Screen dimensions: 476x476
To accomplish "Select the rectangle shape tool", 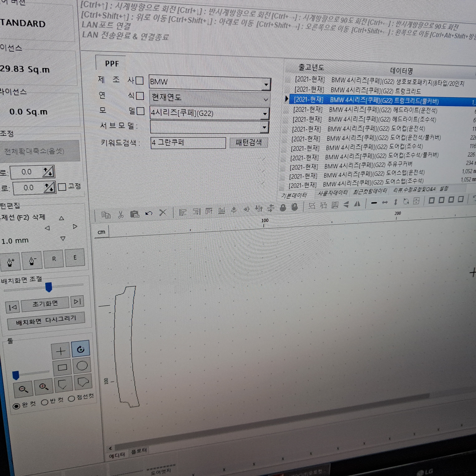I will [x=62, y=368].
